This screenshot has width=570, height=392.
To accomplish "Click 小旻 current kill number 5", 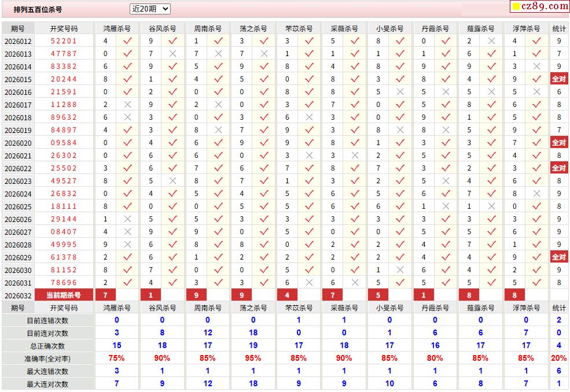I will [378, 295].
